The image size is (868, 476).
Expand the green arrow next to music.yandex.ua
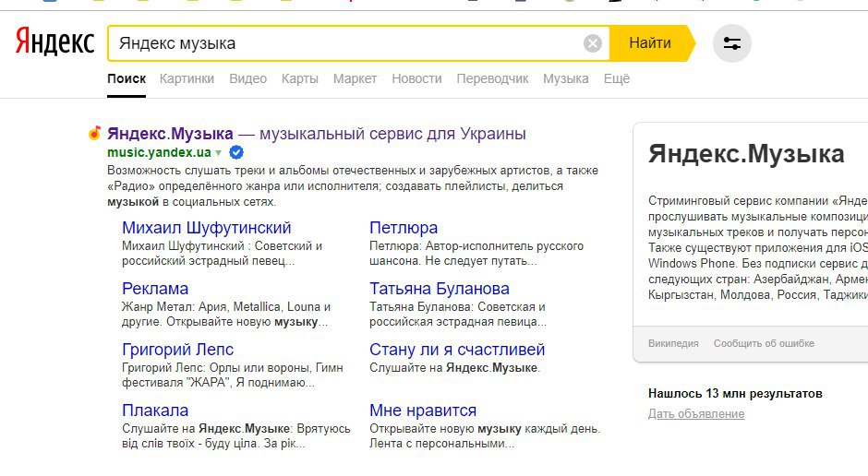tap(219, 152)
